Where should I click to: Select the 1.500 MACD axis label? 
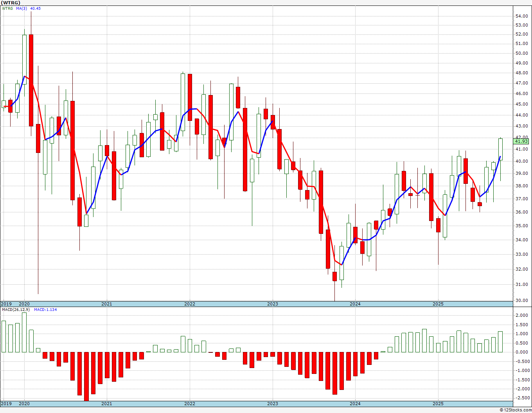[522, 325]
